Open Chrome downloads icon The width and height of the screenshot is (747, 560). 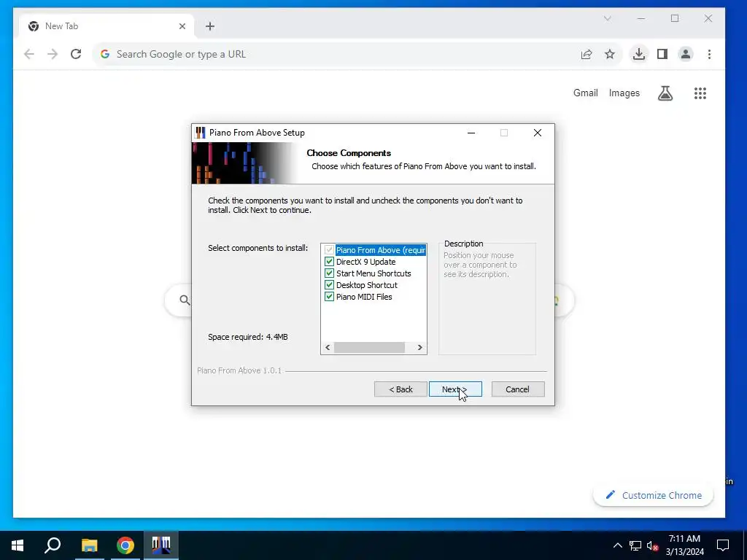(639, 54)
